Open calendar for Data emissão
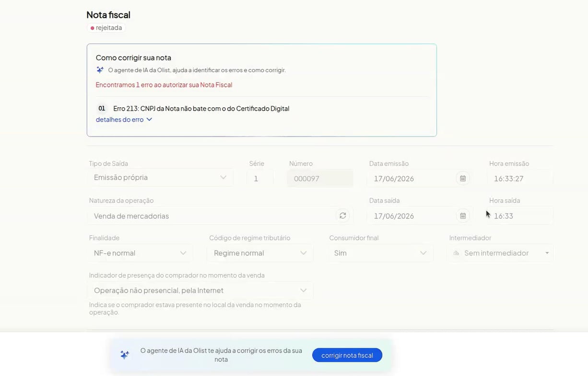The image size is (588, 376). coord(463,178)
